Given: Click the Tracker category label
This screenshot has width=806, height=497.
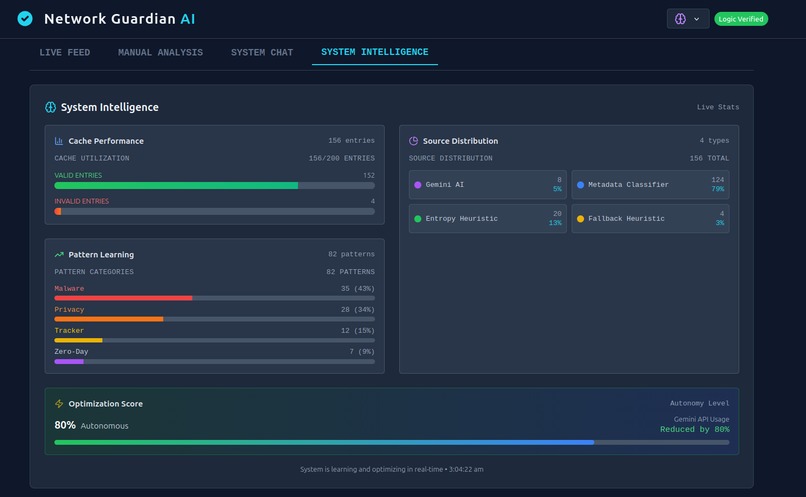Looking at the screenshot, I should pos(69,330).
